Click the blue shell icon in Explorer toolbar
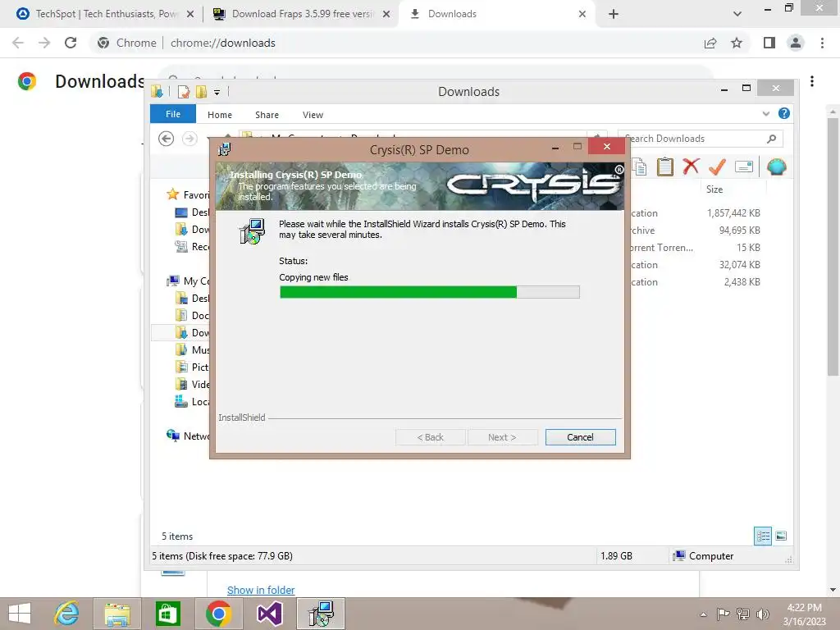Screen dimensions: 840x630 [776, 167]
